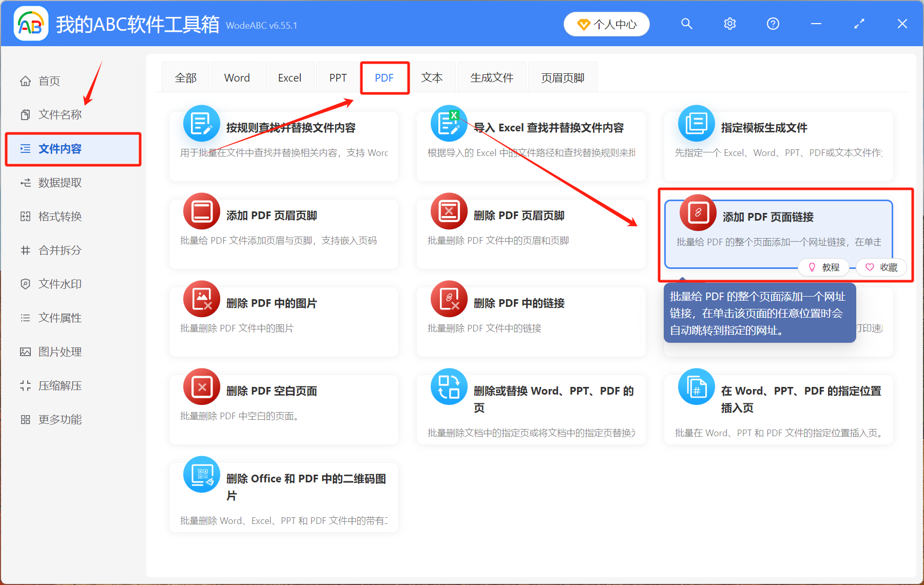Open 个人中心
Image resolution: width=924 pixels, height=585 pixels.
(x=606, y=24)
